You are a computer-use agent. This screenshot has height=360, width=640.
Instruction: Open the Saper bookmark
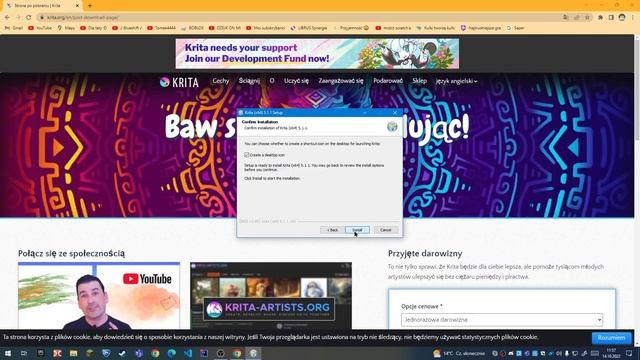point(516,28)
